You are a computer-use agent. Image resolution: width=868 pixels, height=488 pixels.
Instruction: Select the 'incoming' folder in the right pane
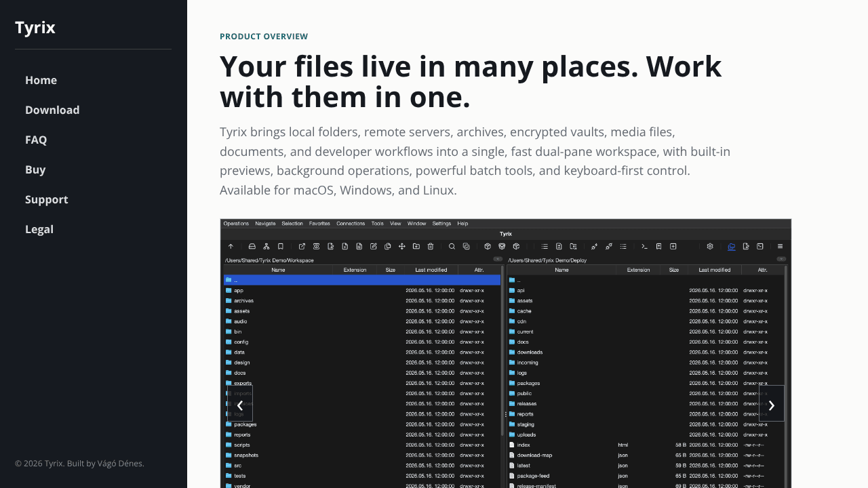[646, 363]
